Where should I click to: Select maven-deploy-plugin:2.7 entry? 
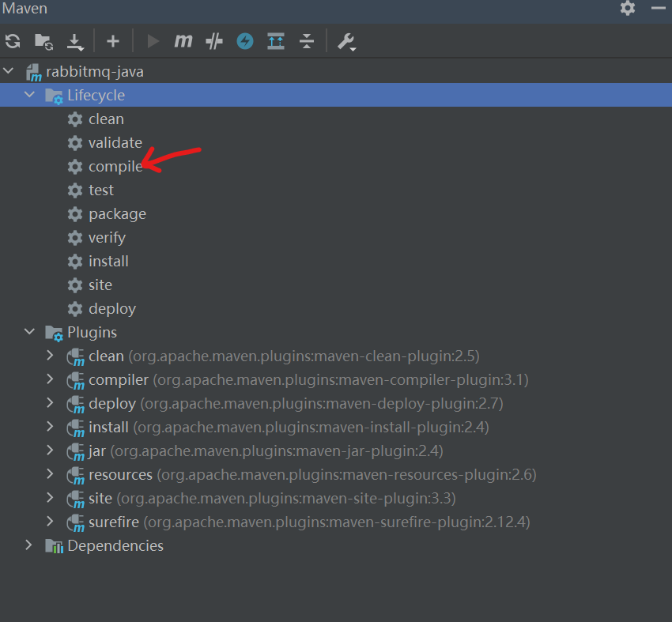(x=336, y=404)
